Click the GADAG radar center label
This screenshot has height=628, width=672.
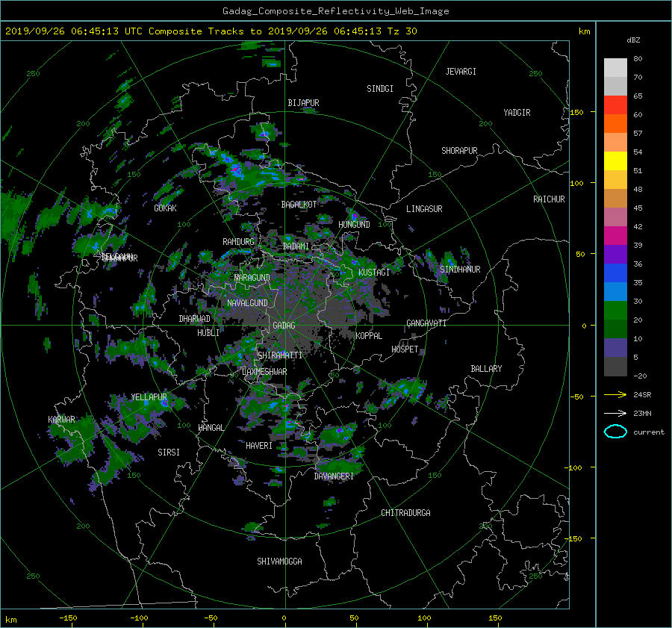(x=284, y=326)
